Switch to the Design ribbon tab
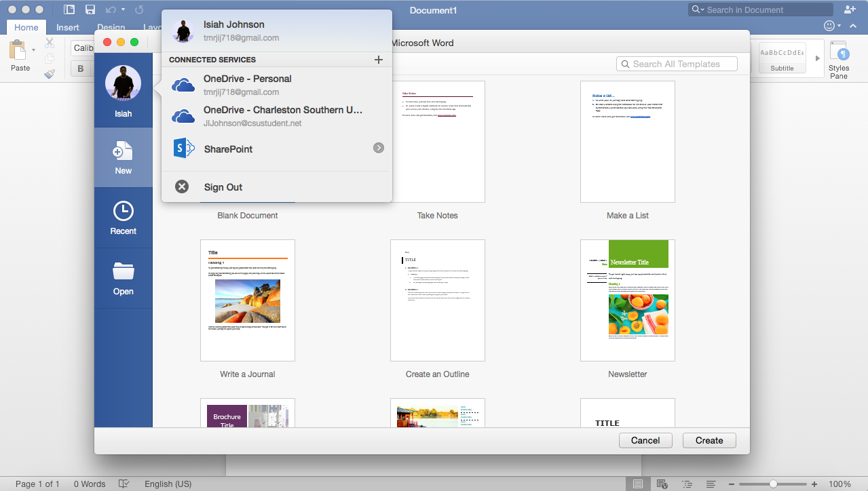 111,27
